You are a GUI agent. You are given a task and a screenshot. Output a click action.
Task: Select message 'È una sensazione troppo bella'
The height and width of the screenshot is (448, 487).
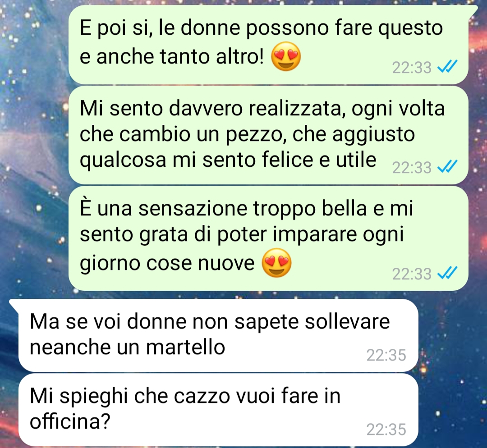coord(268,238)
